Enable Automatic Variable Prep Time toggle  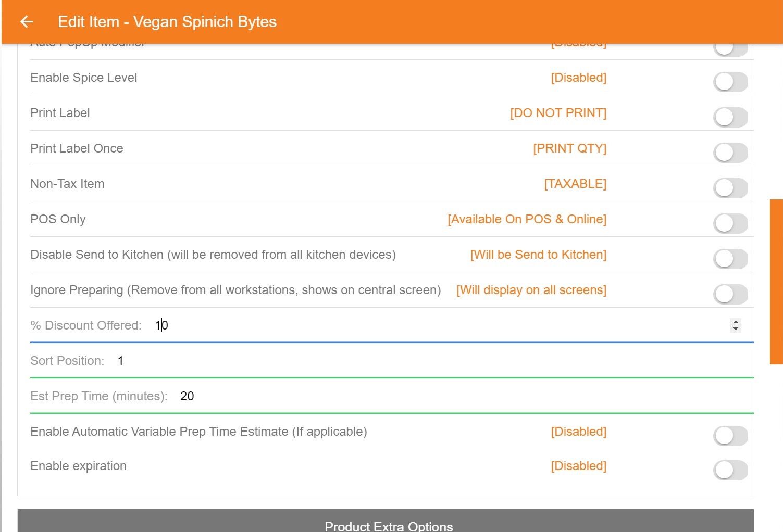click(x=730, y=436)
